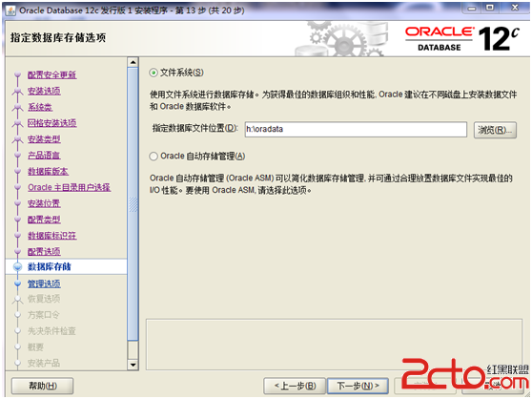The width and height of the screenshot is (532, 399).
Task: Select the current 数据库存储 step
Action: click(50, 266)
